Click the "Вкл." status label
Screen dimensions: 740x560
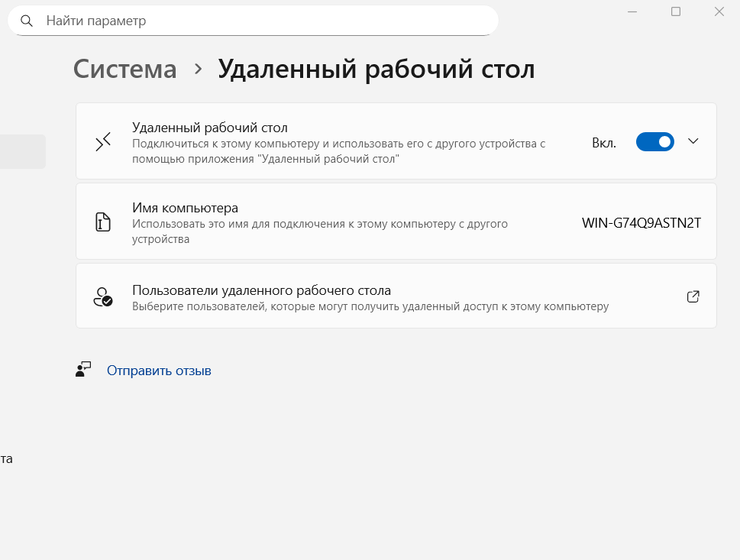[603, 143]
